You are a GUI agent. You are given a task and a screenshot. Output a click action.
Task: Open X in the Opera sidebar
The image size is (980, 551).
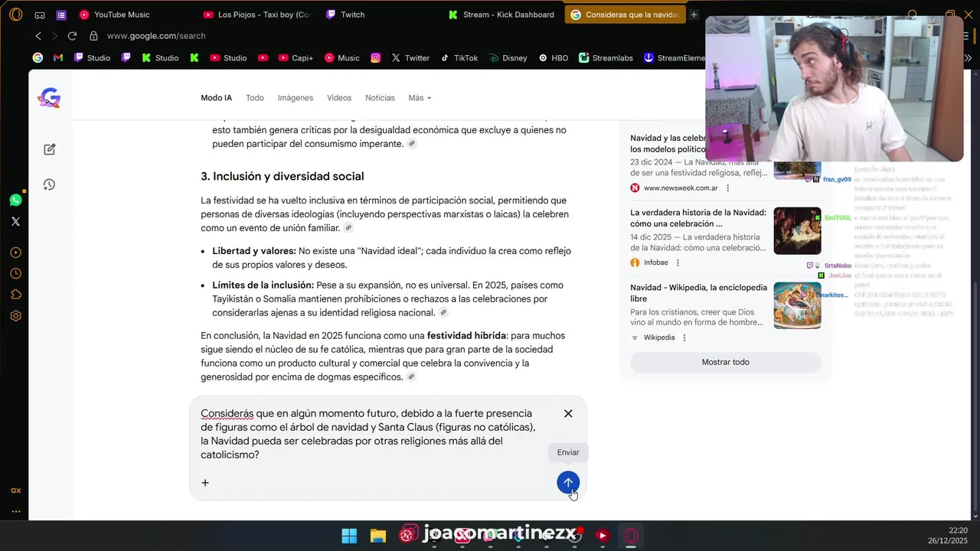(x=16, y=221)
